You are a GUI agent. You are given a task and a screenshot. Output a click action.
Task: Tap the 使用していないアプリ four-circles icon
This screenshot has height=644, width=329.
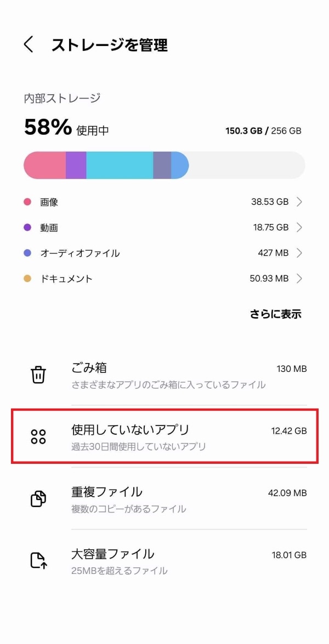pos(38,436)
